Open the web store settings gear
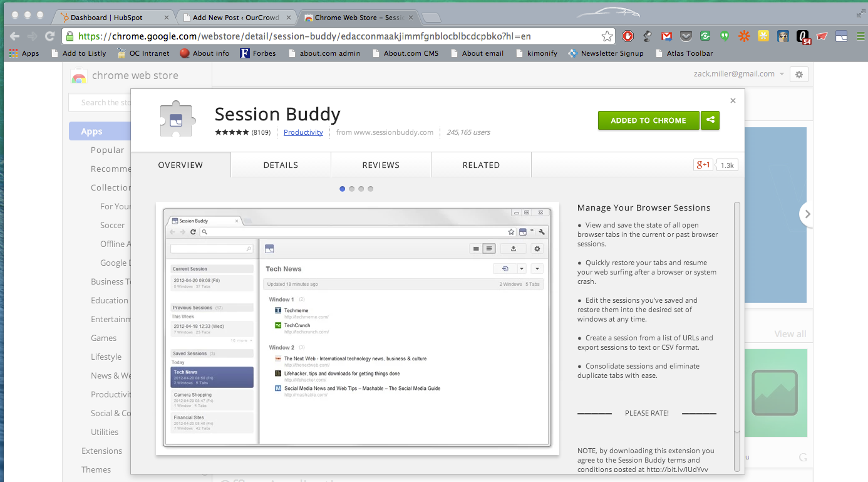868x482 pixels. point(798,75)
